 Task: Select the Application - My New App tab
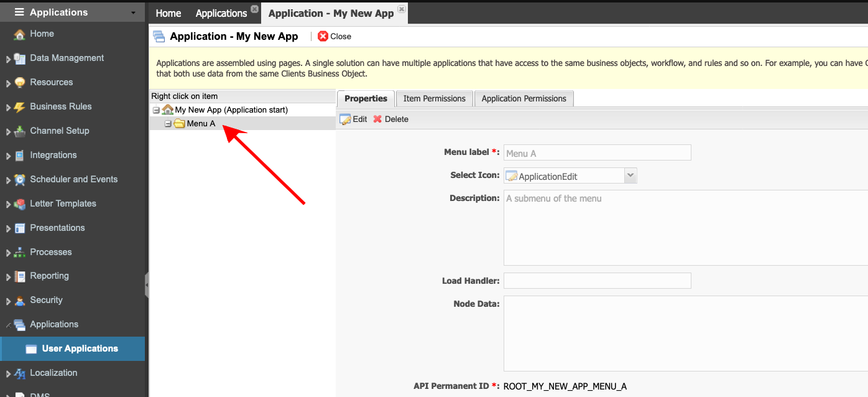[331, 13]
